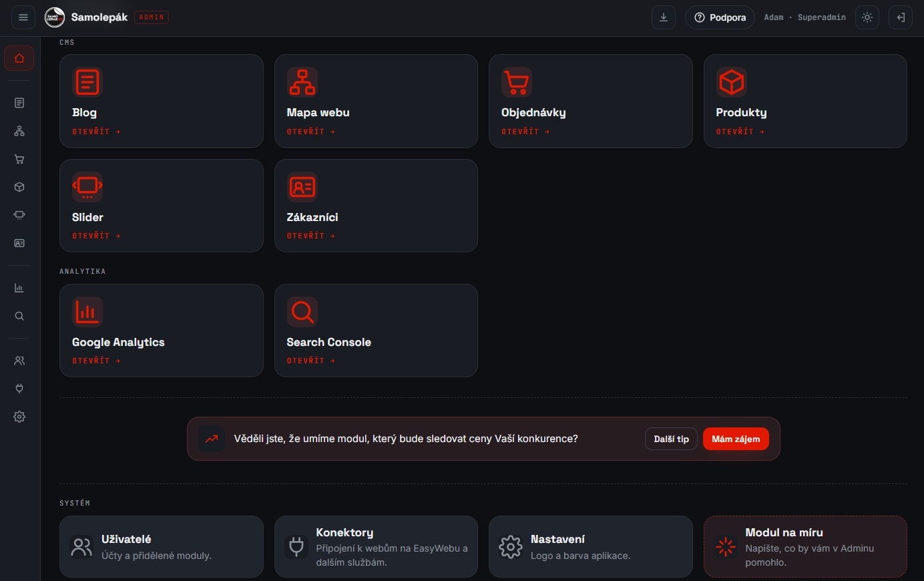The height and width of the screenshot is (581, 924).
Task: Open Blog from the sidebar icon
Action: pyautogui.click(x=19, y=103)
